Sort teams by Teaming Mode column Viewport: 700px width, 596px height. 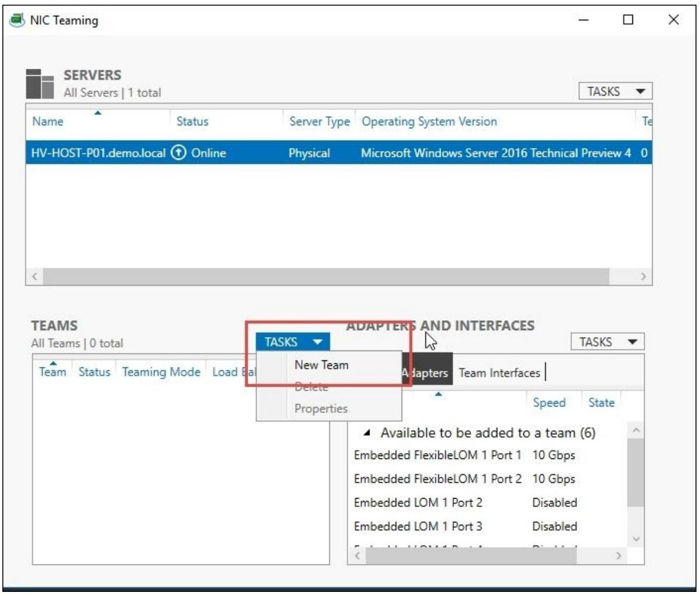click(x=161, y=372)
